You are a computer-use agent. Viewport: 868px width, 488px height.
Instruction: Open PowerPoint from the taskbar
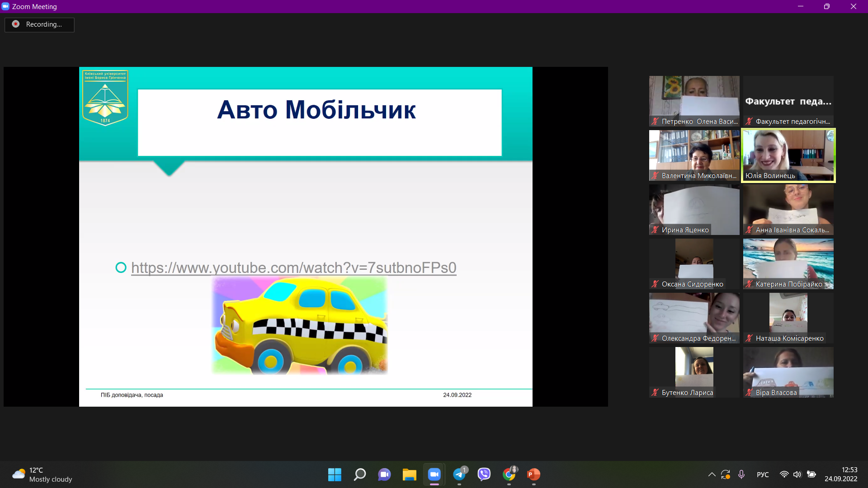coord(533,475)
